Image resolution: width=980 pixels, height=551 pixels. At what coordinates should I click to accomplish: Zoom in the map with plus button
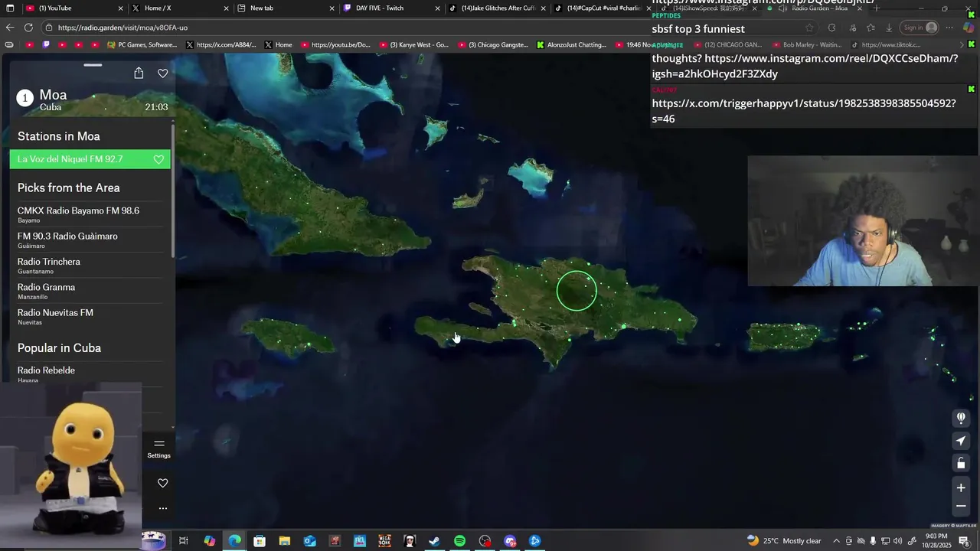(x=961, y=487)
